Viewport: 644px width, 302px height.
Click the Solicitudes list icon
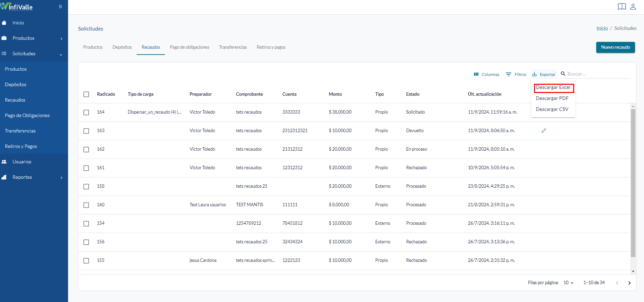point(4,54)
